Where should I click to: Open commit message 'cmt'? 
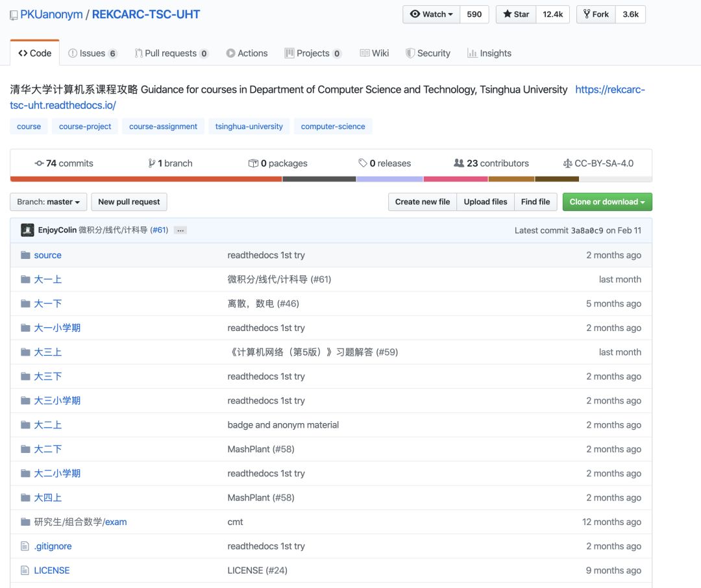tap(235, 522)
